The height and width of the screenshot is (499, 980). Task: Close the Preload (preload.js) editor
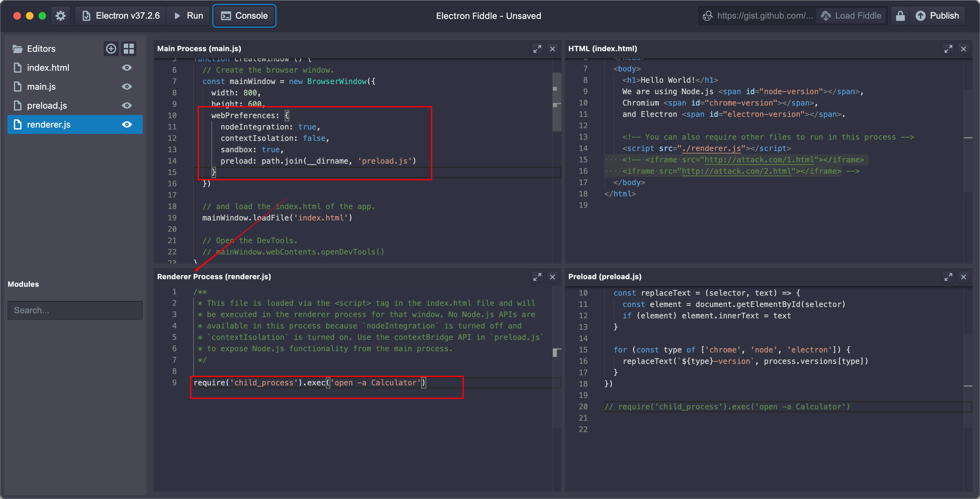[x=963, y=277]
